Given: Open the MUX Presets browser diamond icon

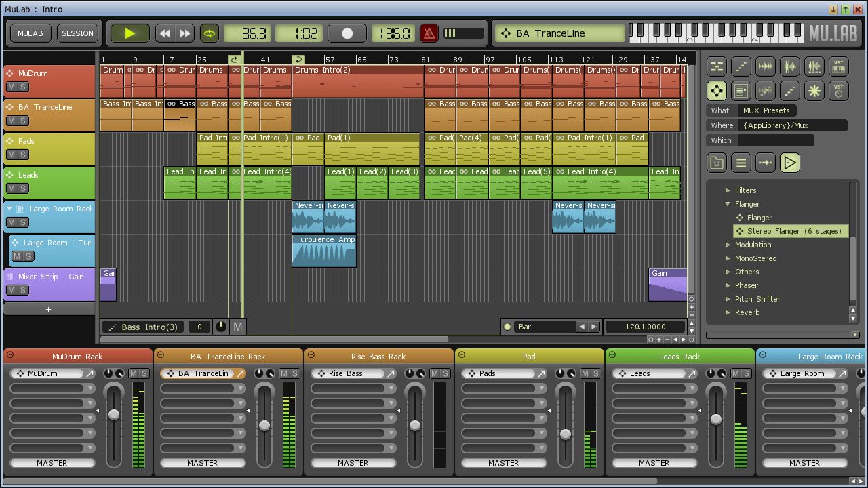Looking at the screenshot, I should coord(716,90).
